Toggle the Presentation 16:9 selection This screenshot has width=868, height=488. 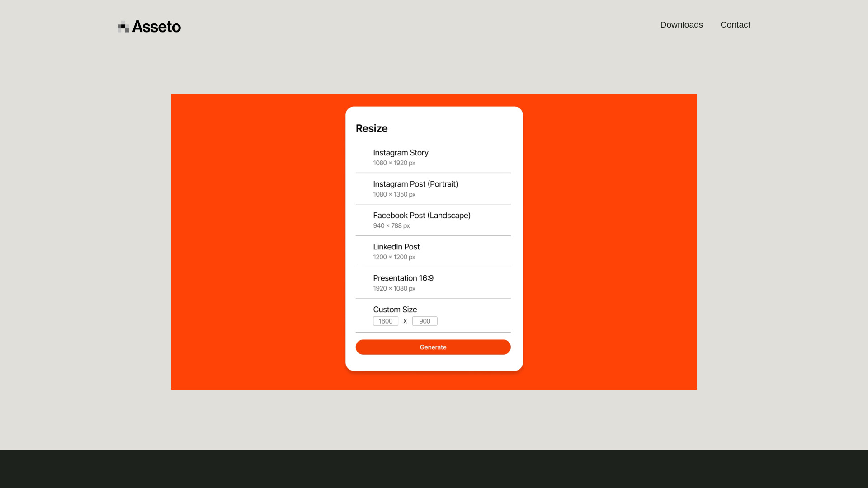(433, 282)
